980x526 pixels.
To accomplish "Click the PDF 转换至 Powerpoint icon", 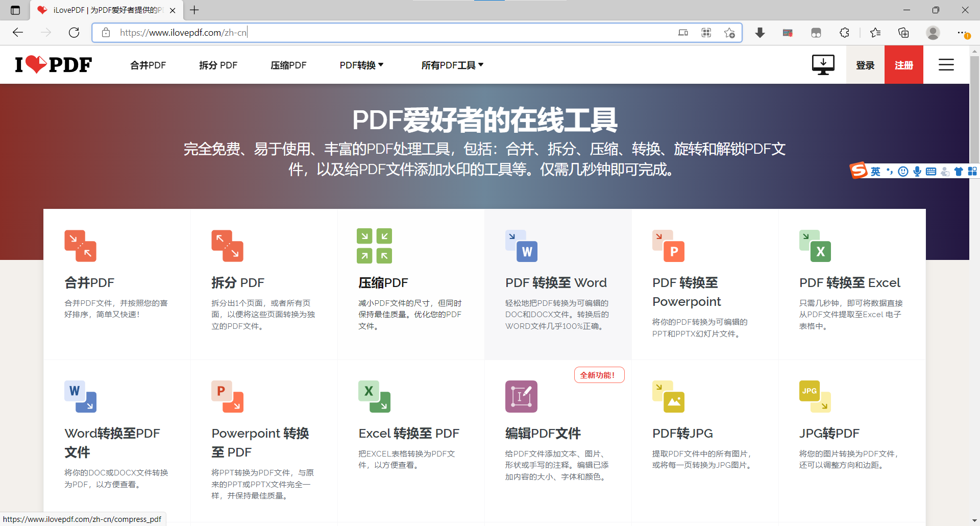I will (x=668, y=246).
